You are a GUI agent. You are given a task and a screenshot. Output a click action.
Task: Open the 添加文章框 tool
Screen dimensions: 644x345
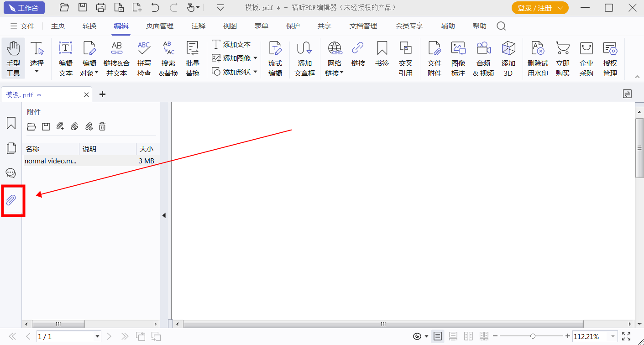(304, 58)
